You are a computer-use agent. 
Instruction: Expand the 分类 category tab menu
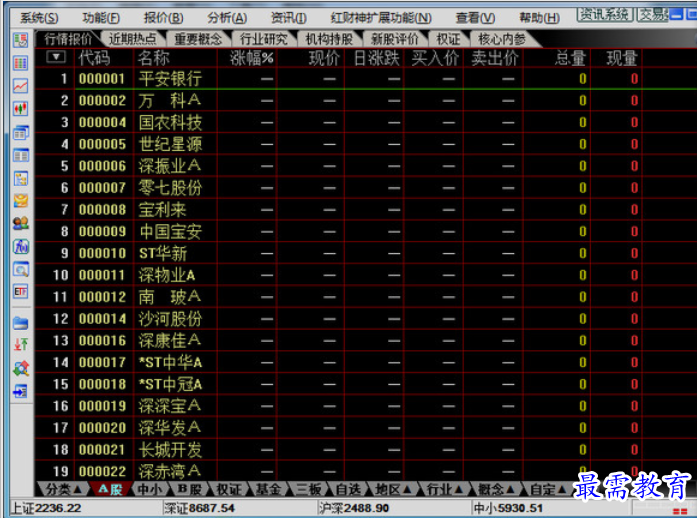(x=64, y=490)
